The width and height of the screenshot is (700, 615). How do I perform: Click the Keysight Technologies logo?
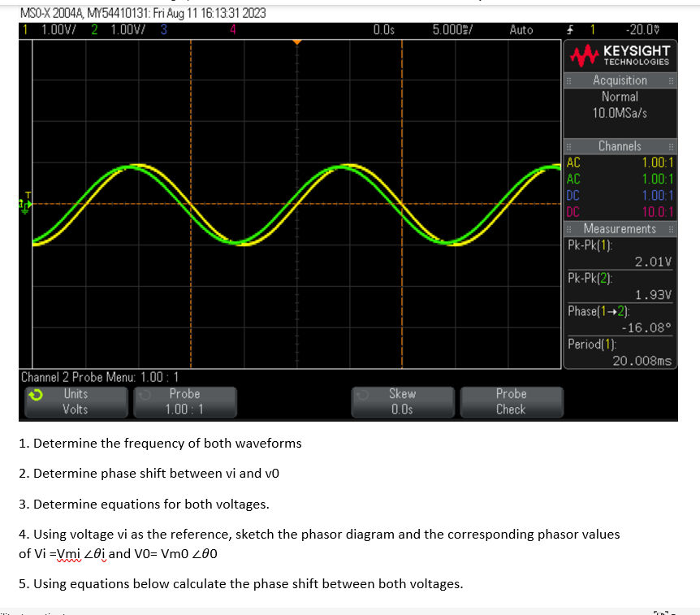[619, 54]
